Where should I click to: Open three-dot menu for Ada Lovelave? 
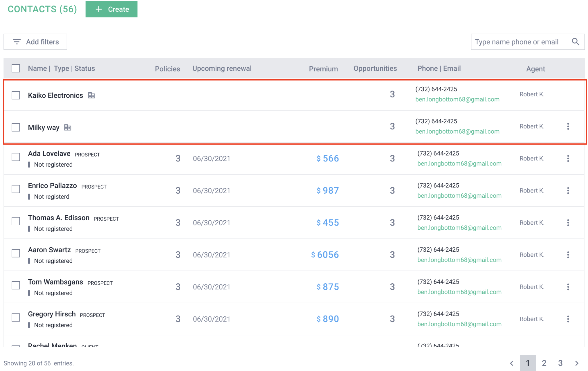tap(568, 159)
